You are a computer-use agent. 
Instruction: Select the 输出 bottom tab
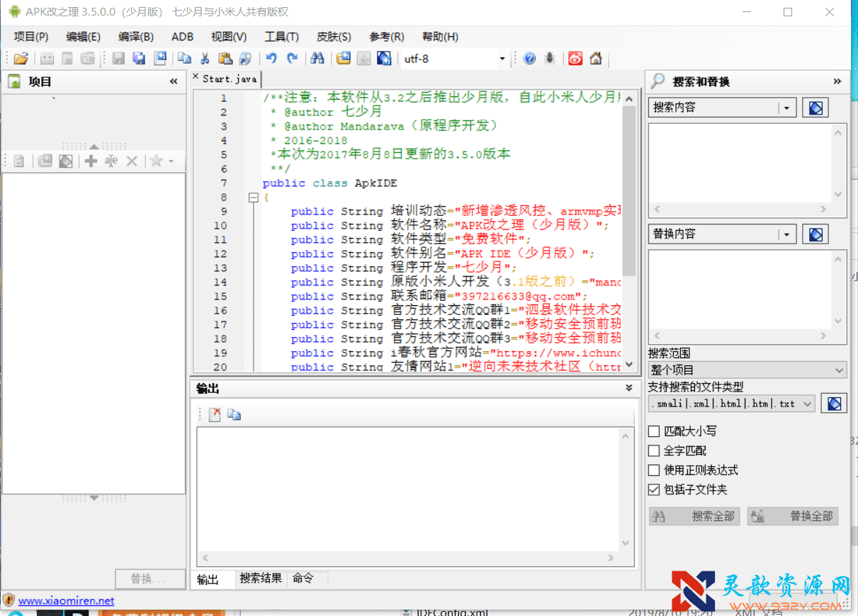tap(208, 579)
